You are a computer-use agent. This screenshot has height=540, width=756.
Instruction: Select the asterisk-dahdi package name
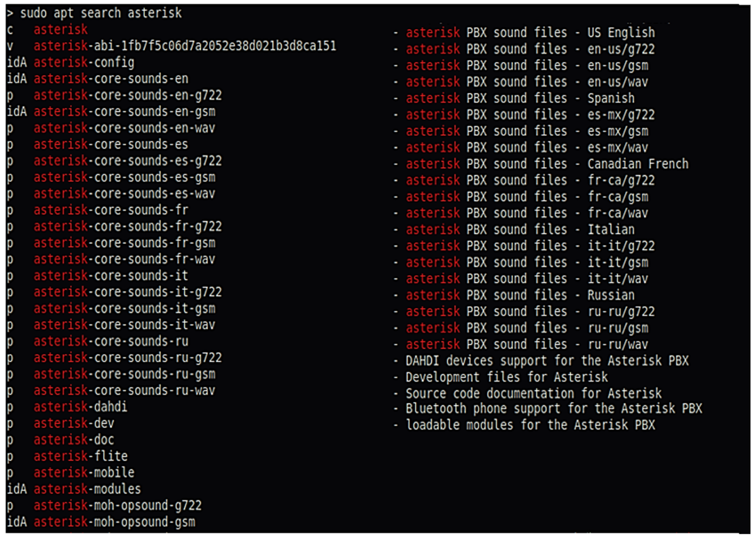80,407
